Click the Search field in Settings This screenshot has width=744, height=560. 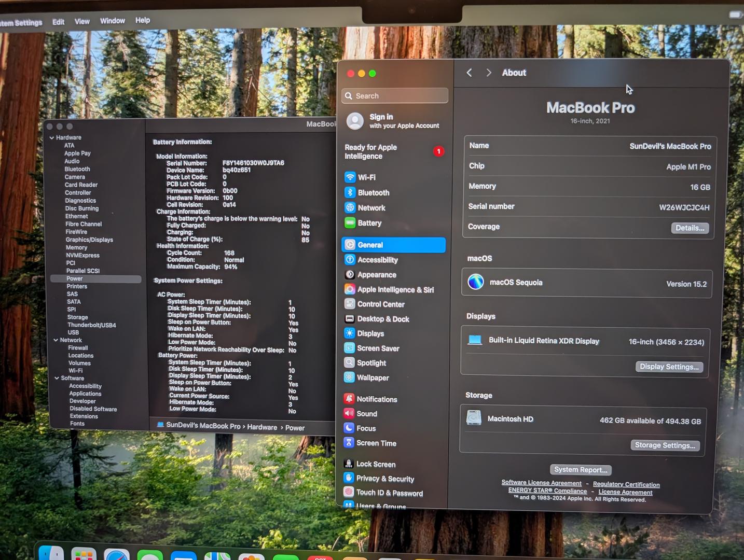point(395,96)
